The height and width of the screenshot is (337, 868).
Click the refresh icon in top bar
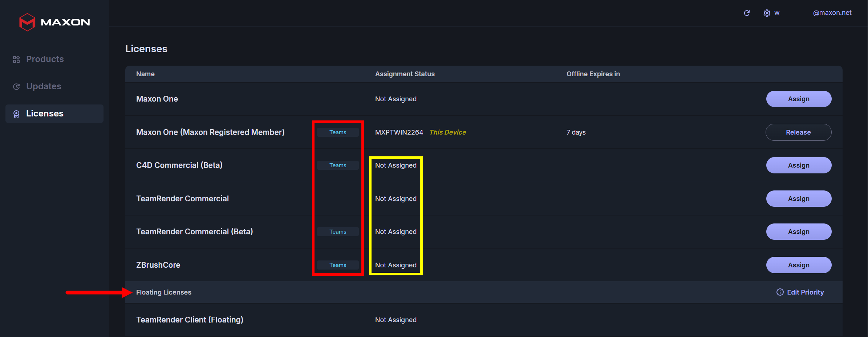pyautogui.click(x=747, y=13)
